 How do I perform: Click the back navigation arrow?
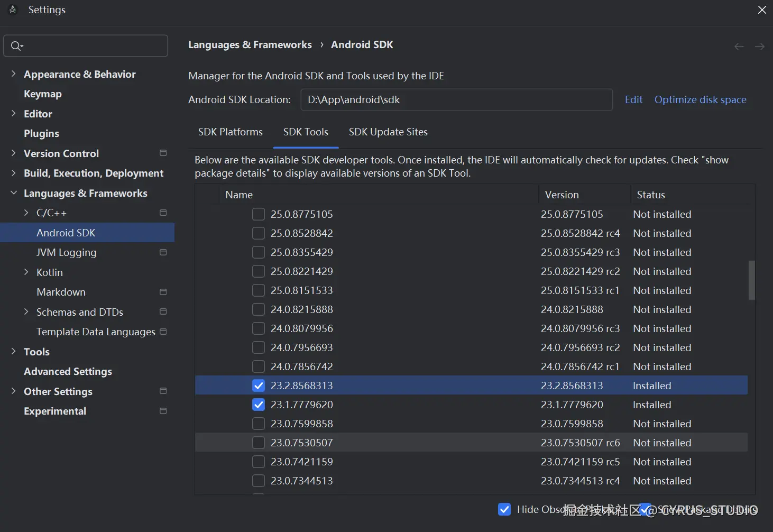pos(739,47)
